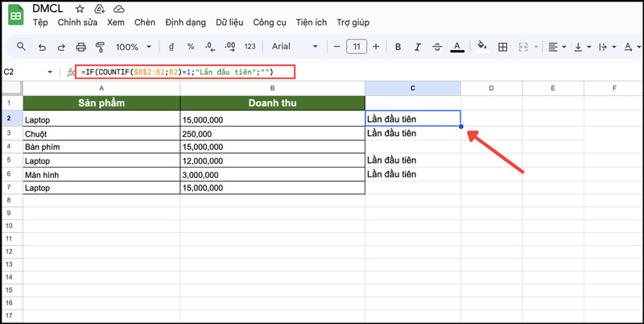Screen dimensions: 644x324
Task: Expand the horizontal align dropdown
Action: coord(557,47)
